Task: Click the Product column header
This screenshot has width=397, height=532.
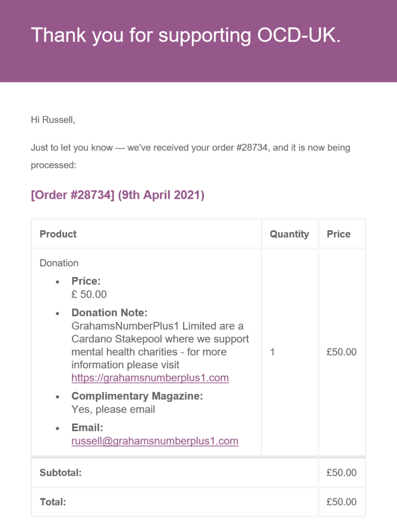Action: (x=58, y=234)
